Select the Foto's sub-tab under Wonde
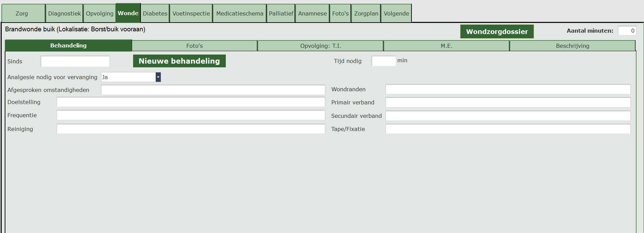This screenshot has width=644, height=233. pyautogui.click(x=194, y=46)
